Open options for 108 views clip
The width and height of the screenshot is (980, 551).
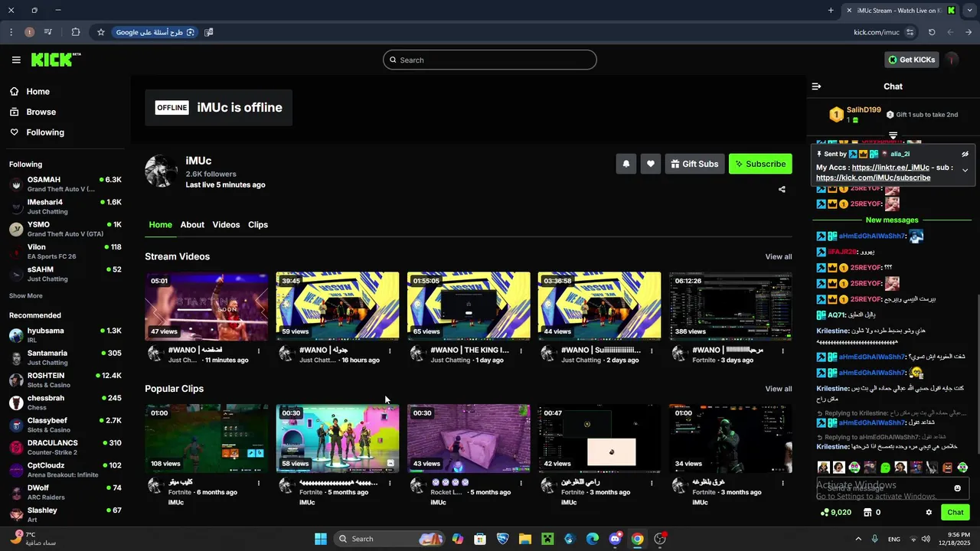point(259,484)
